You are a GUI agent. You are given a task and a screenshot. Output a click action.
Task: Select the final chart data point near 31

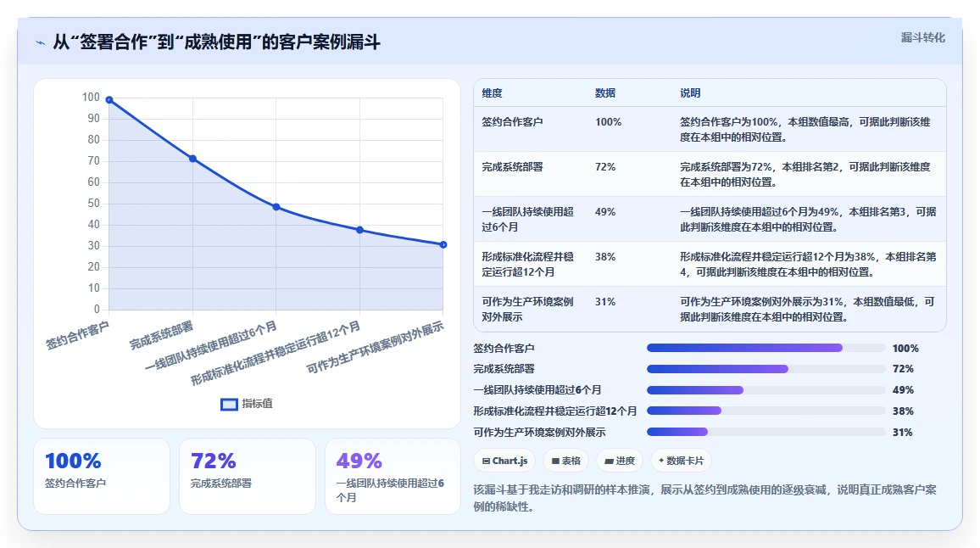tap(443, 245)
